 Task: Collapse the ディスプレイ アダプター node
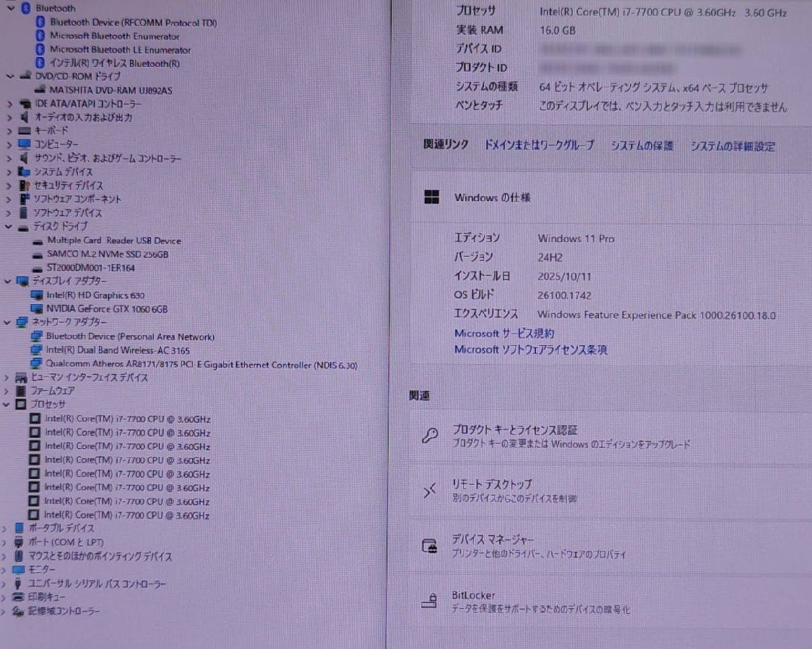pos(7,281)
